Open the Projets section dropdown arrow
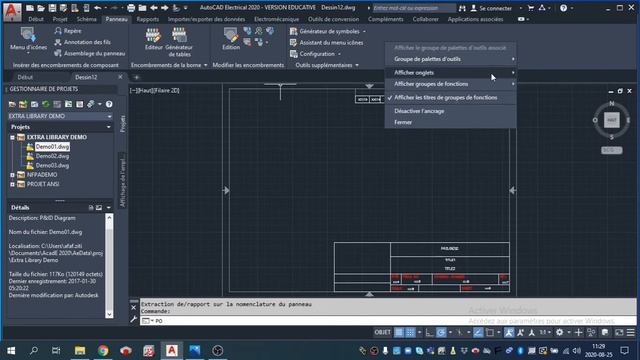 [109, 127]
